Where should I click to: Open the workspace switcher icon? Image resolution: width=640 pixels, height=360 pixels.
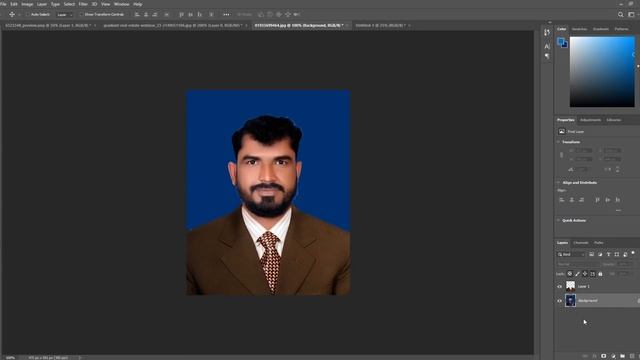click(631, 14)
